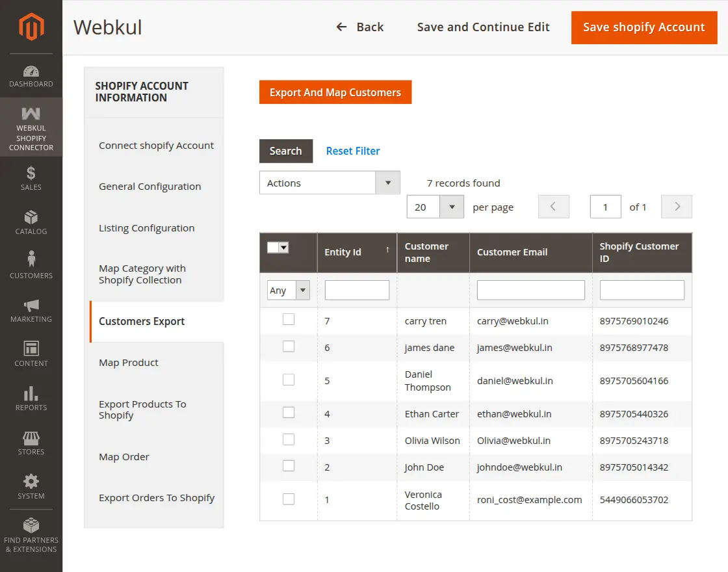The image size is (728, 572).
Task: Open Connect shopify Account tab
Action: [157, 146]
